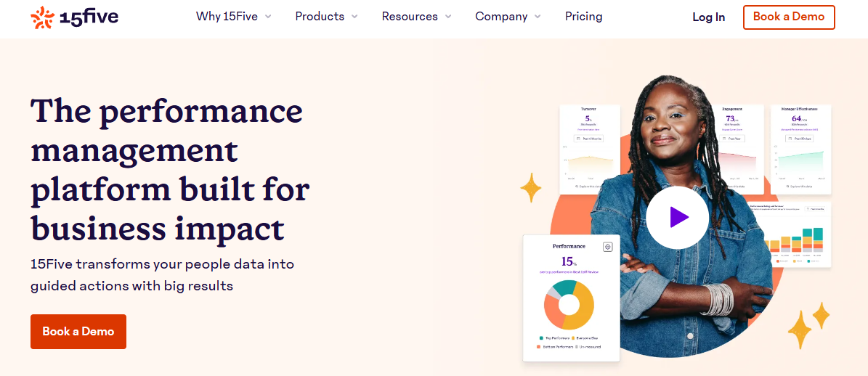Expand the Company dropdown chevron
This screenshot has height=376, width=868.
538,17
